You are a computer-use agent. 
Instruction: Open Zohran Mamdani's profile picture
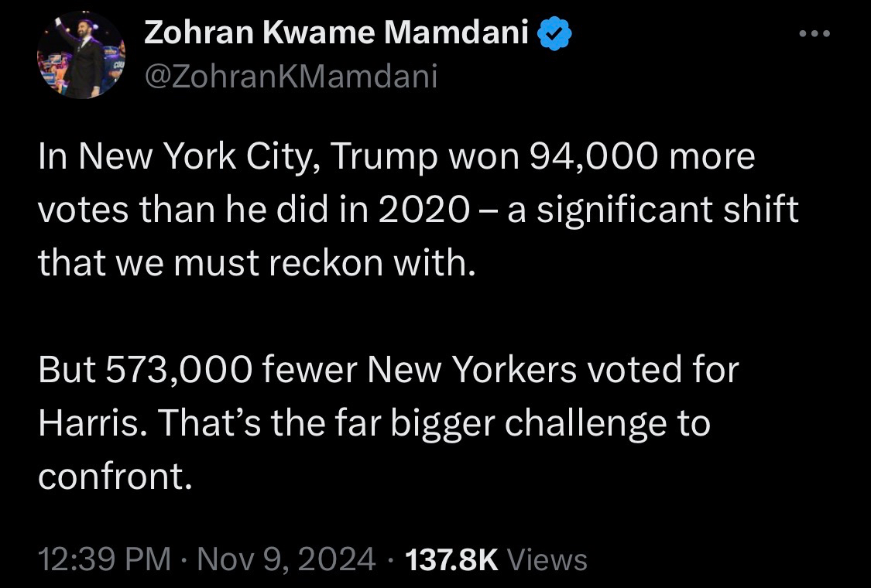[x=81, y=54]
